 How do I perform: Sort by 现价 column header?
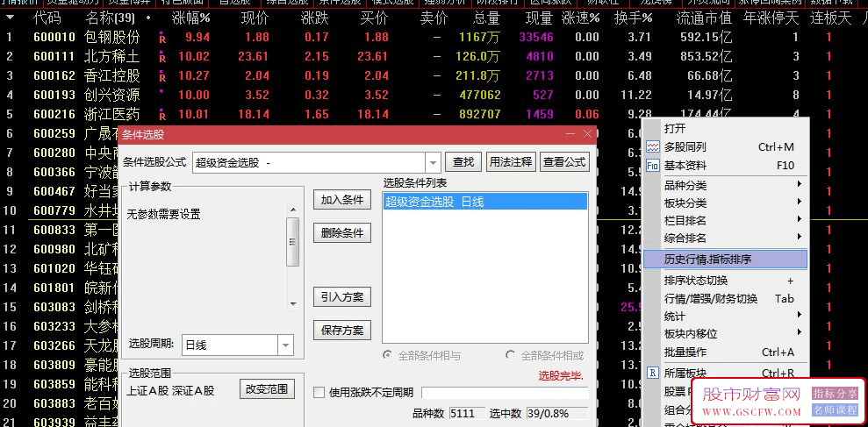coord(255,18)
